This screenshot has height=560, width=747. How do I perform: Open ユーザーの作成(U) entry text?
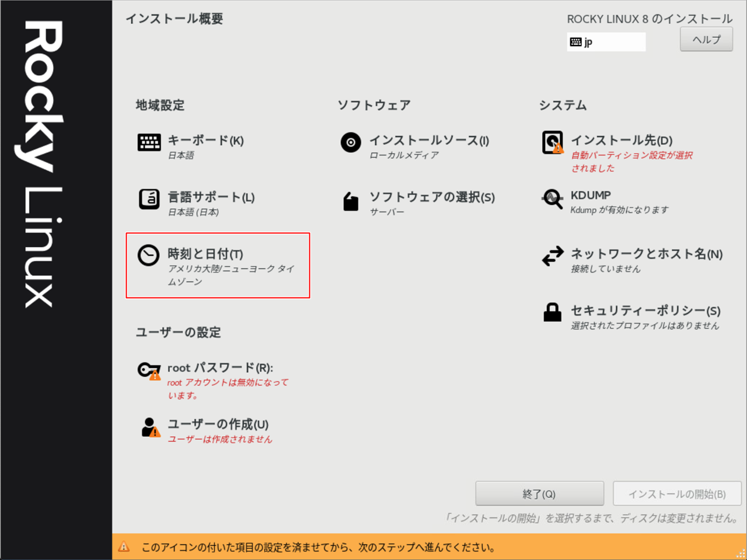[218, 425]
